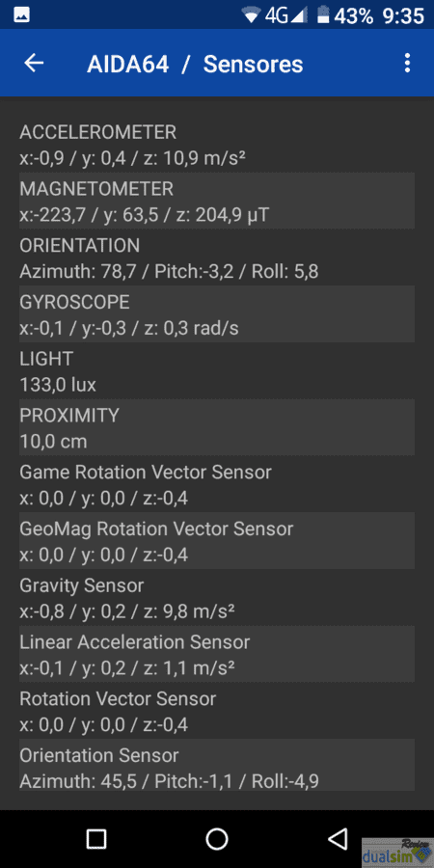Select the Gravity Sensor row
This screenshot has width=434, height=868.
pos(217,597)
